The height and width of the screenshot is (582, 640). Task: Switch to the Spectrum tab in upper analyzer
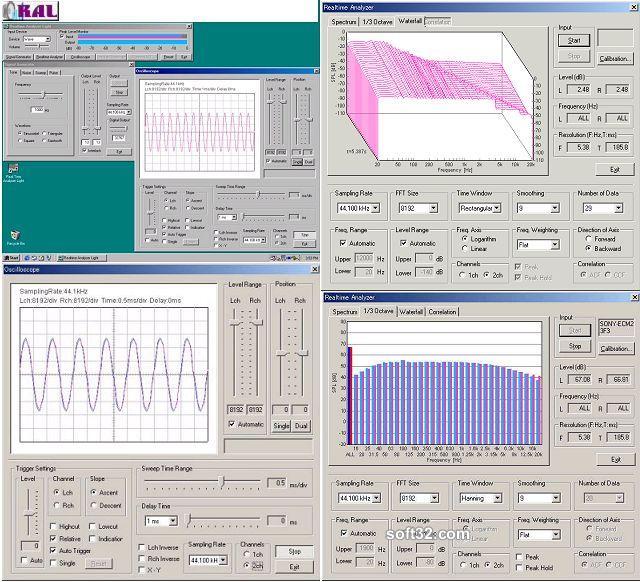[344, 22]
